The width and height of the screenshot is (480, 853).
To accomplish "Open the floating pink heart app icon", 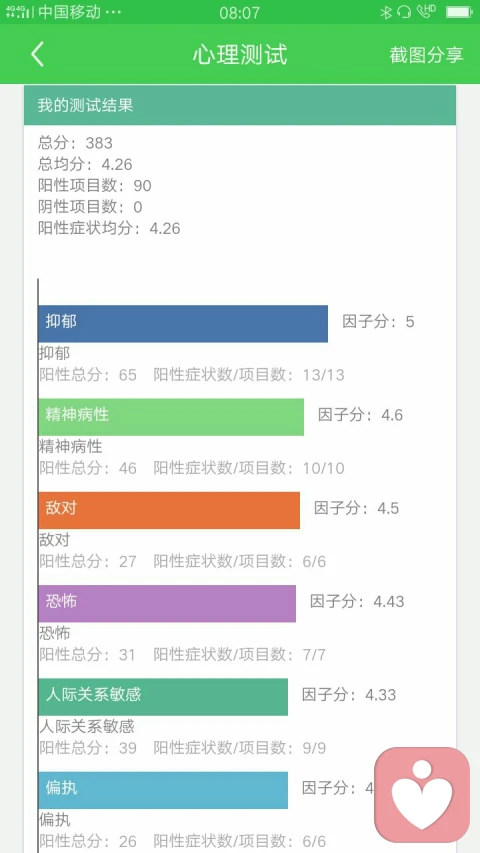I will 422,795.
